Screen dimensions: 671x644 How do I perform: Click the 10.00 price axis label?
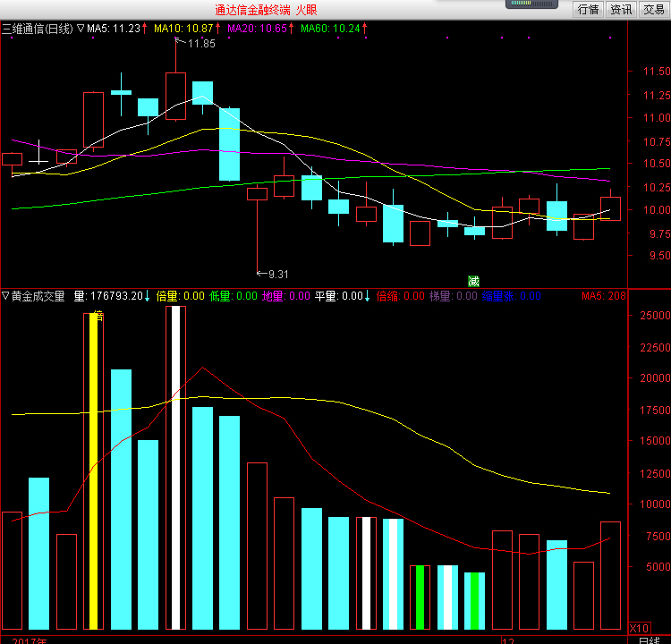(x=657, y=209)
